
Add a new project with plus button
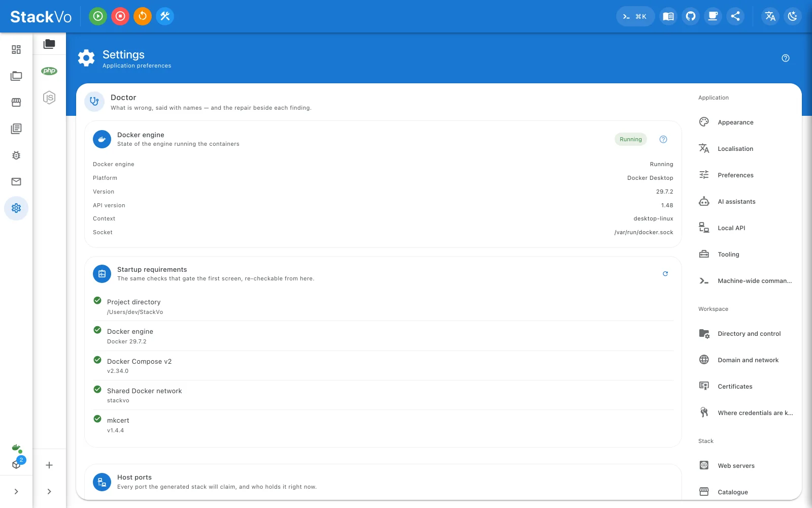click(x=49, y=465)
